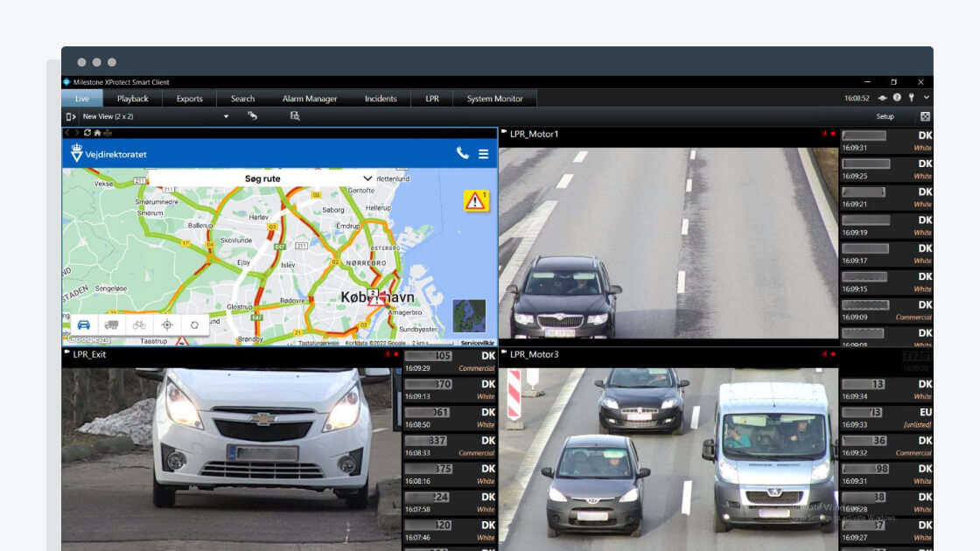Expand the Søg rute route search panel

coord(367,178)
